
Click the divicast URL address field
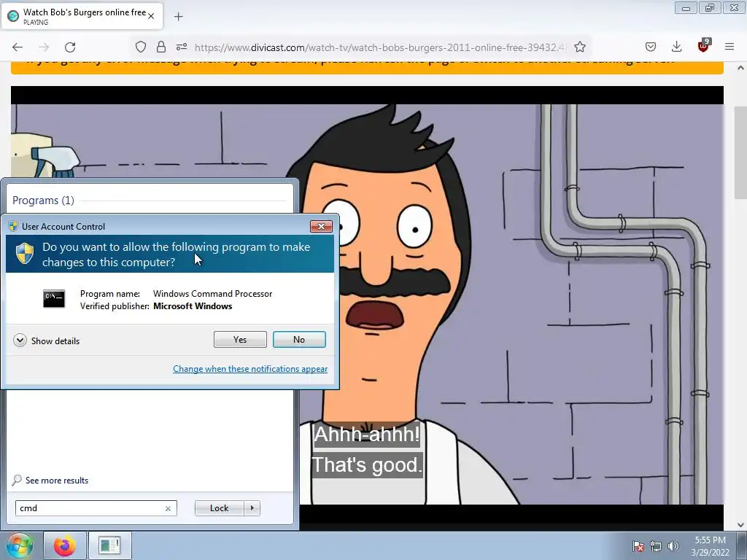[380, 47]
